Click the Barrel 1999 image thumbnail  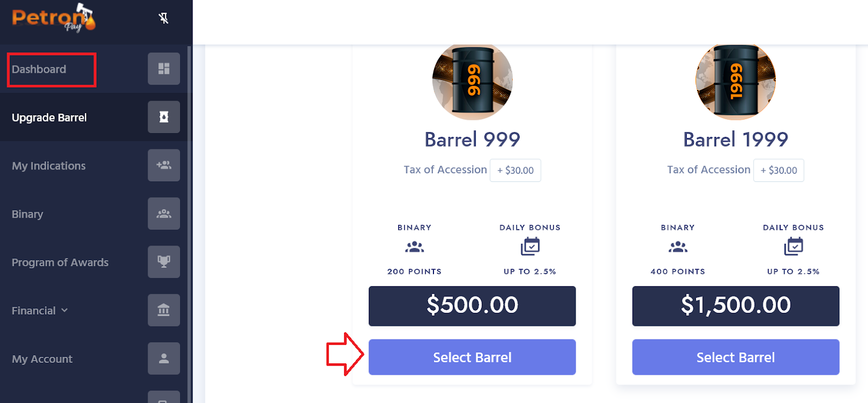tap(736, 81)
